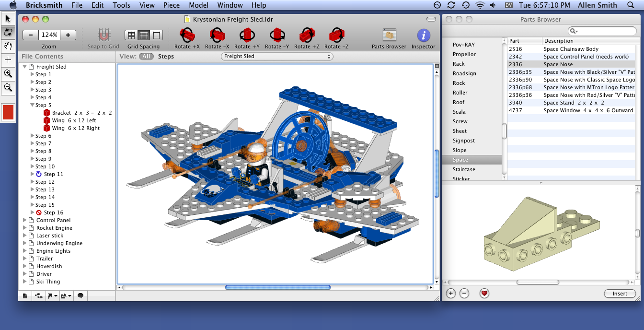Screen dimensions: 644x330
Task: Click the Insert button in Parts Browser
Action: [620, 294]
